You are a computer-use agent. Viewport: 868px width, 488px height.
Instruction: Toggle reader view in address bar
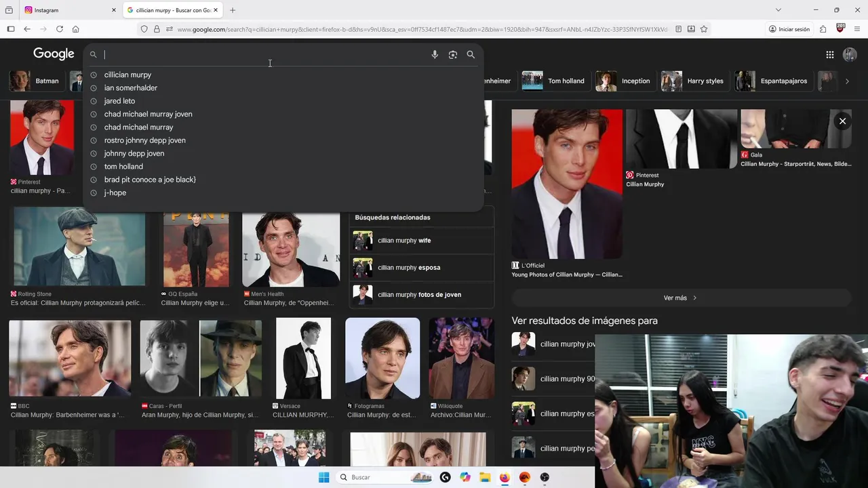pyautogui.click(x=678, y=29)
